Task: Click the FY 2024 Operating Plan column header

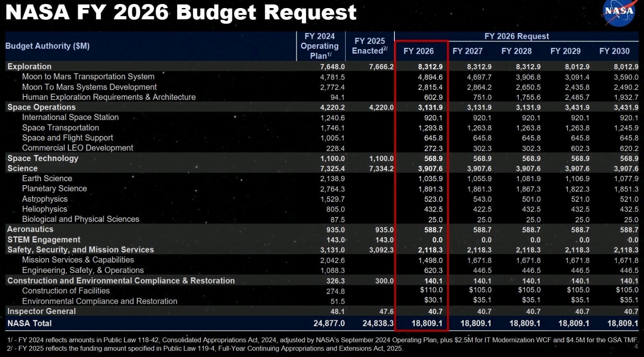Action: (320, 46)
